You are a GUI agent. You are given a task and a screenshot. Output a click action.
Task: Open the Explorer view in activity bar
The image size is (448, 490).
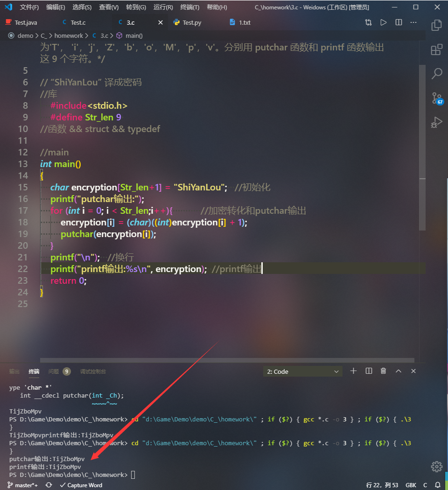click(436, 25)
